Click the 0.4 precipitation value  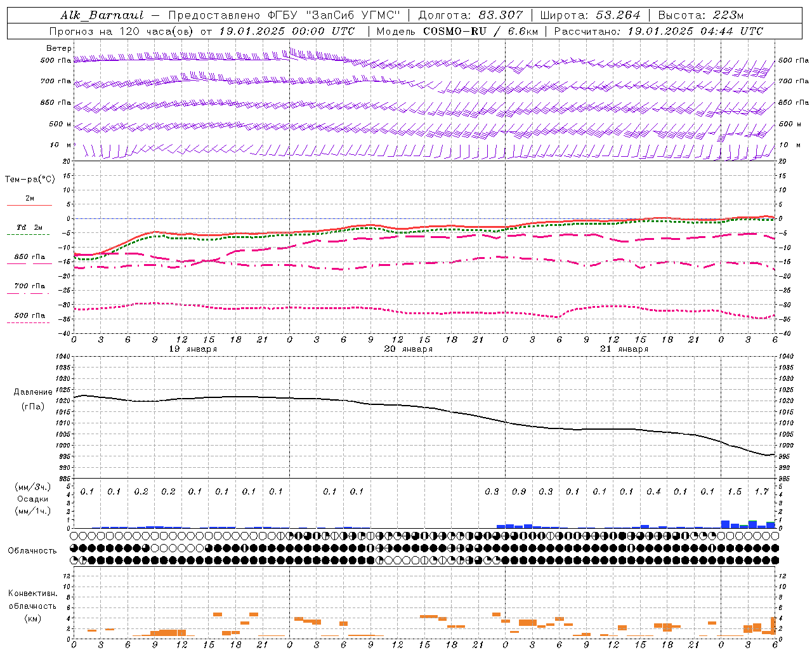click(x=653, y=492)
